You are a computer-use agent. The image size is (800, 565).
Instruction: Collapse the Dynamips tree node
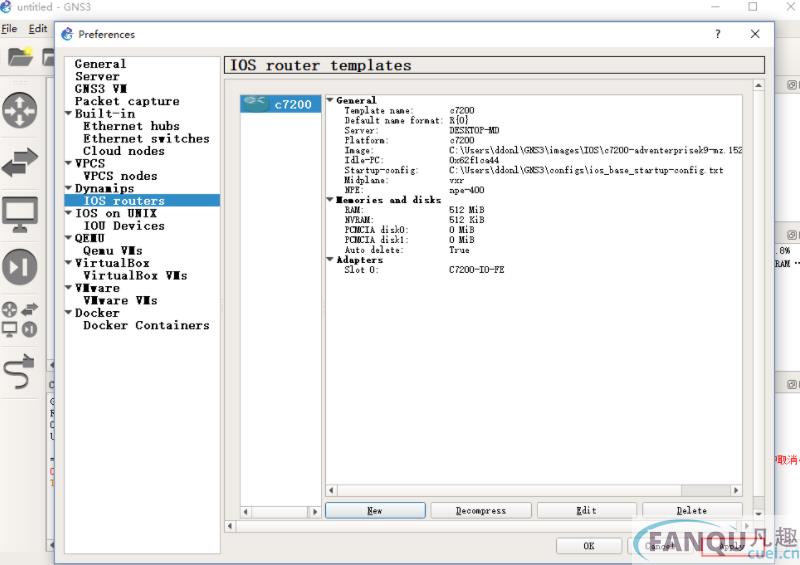(69, 188)
